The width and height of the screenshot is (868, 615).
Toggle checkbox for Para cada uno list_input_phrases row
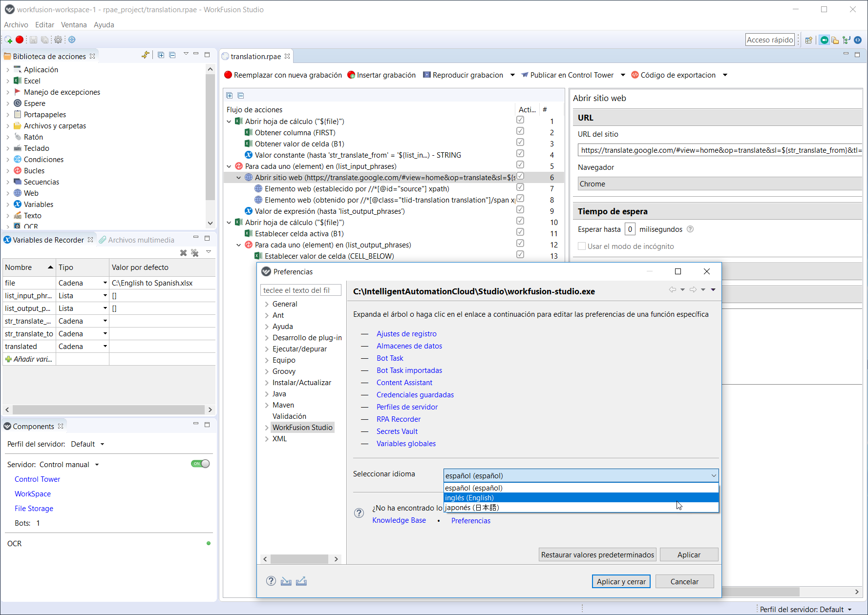coord(520,165)
